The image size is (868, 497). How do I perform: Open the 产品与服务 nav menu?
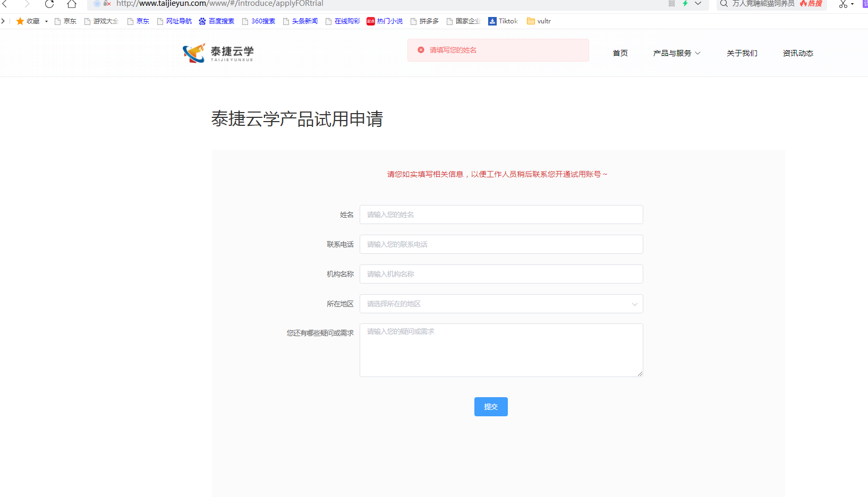[672, 53]
